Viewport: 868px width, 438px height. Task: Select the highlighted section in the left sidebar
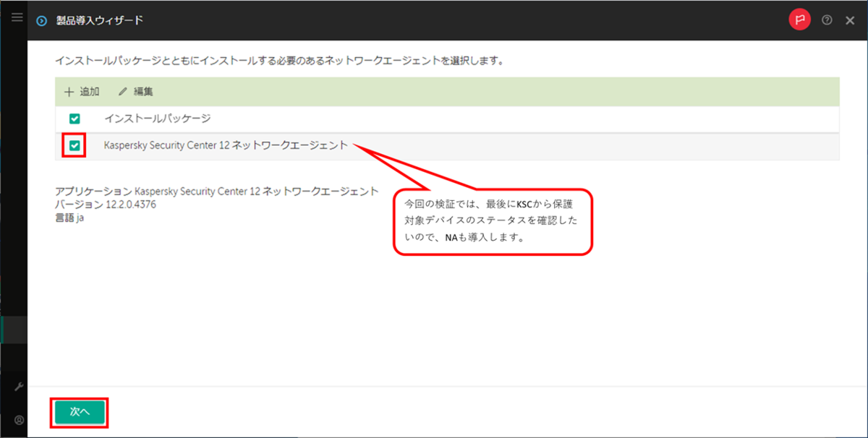click(x=14, y=329)
